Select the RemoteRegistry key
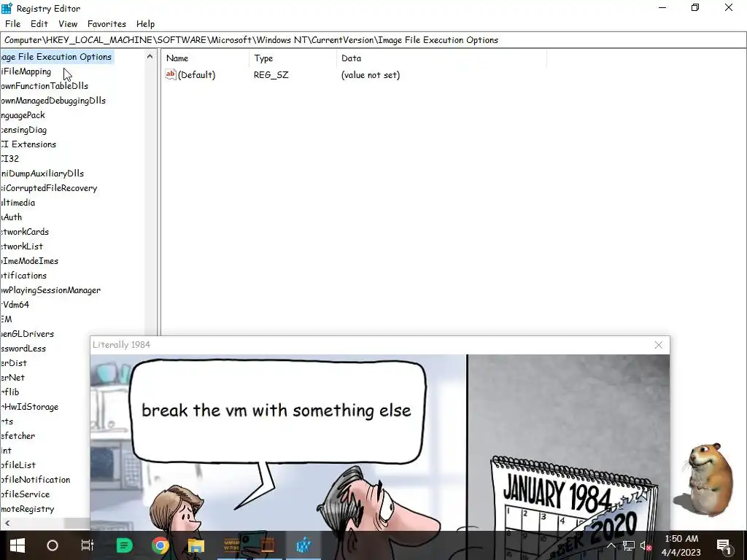 [27, 509]
